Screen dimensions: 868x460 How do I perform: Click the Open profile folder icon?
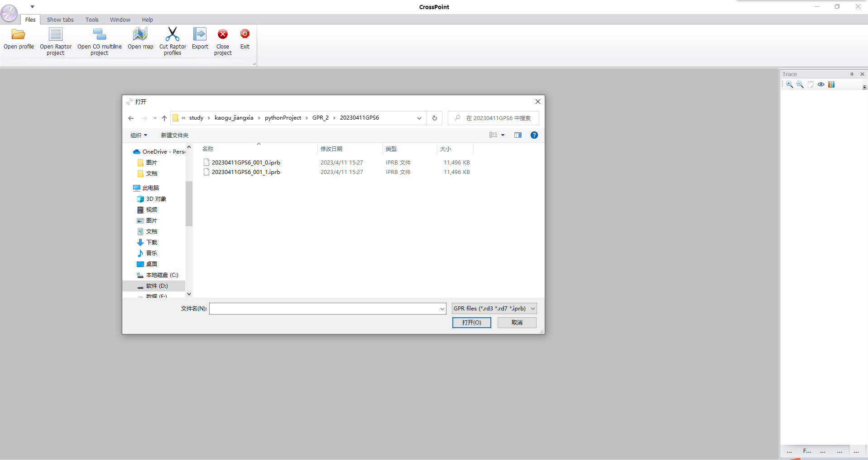click(x=19, y=34)
